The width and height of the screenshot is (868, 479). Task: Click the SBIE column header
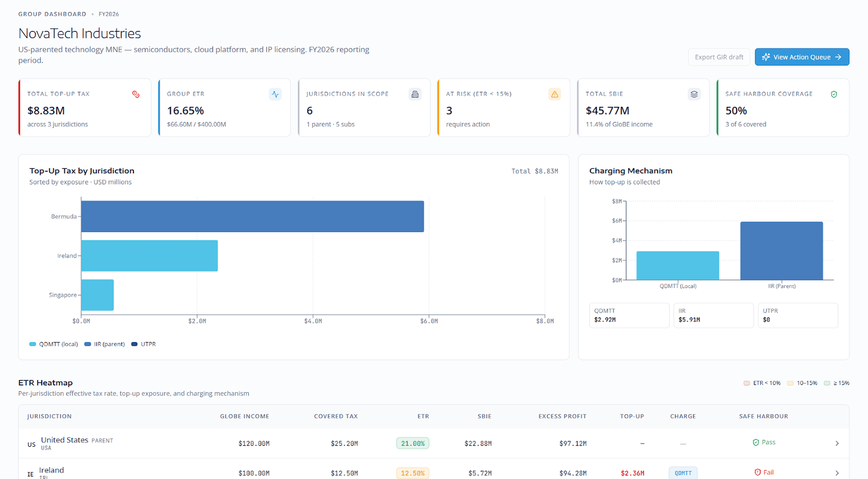[485, 416]
